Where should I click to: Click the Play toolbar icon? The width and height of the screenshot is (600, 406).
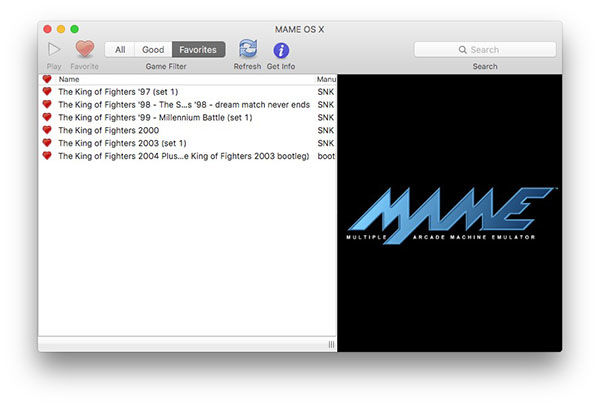(x=54, y=49)
